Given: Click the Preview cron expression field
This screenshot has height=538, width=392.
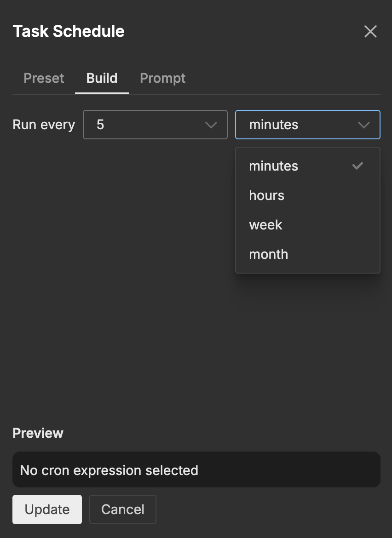Looking at the screenshot, I should pyautogui.click(x=196, y=469).
